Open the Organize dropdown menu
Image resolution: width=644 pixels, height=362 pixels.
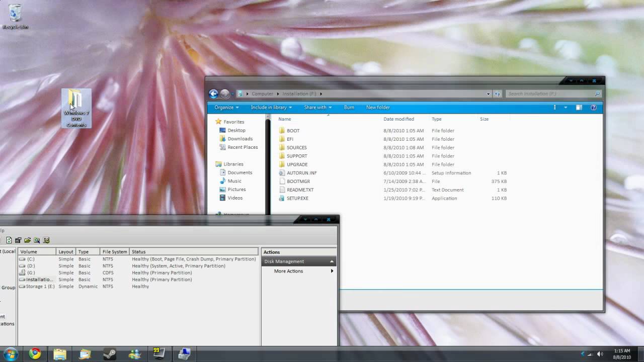point(226,108)
